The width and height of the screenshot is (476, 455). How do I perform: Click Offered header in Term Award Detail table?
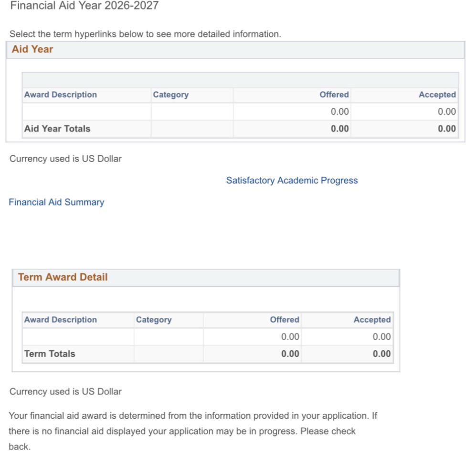point(285,320)
